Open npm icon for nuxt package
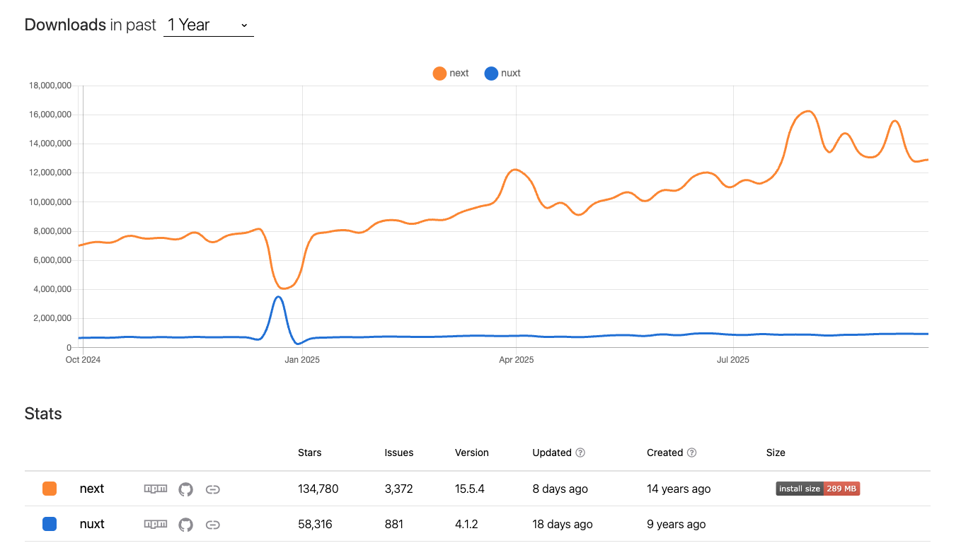Viewport: 961px width, 560px height. point(156,524)
